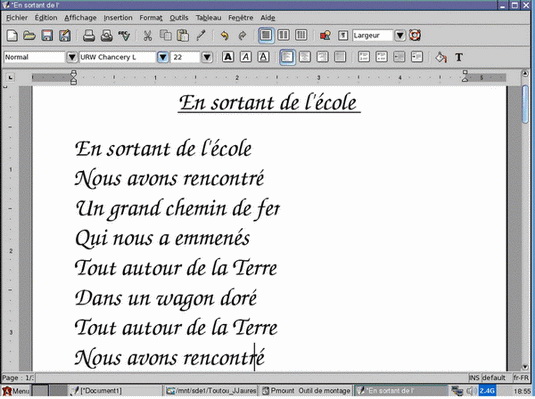Open the Edition menu

coord(46,18)
